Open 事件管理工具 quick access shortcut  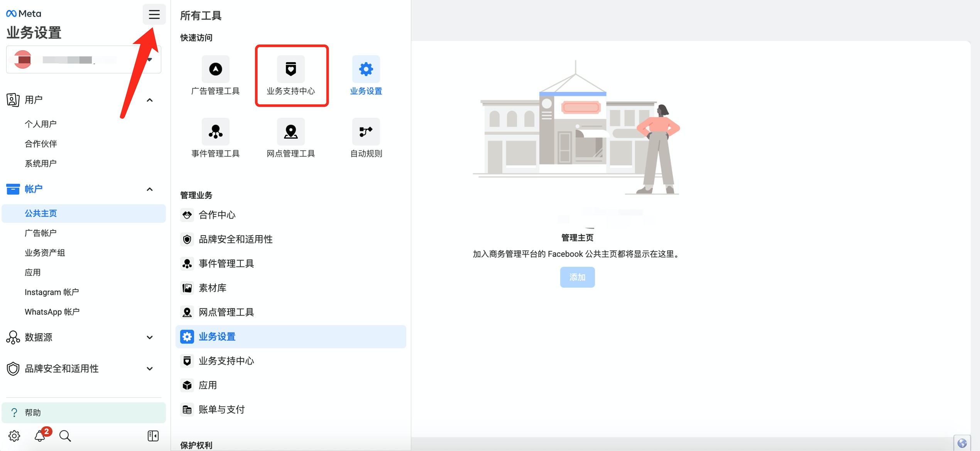pyautogui.click(x=215, y=138)
